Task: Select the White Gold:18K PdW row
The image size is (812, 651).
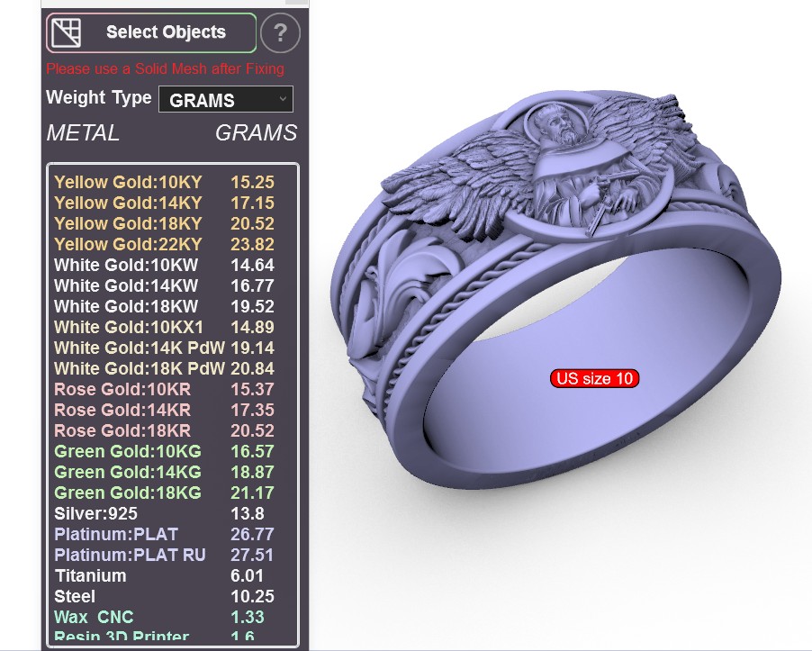Action: tap(164, 369)
